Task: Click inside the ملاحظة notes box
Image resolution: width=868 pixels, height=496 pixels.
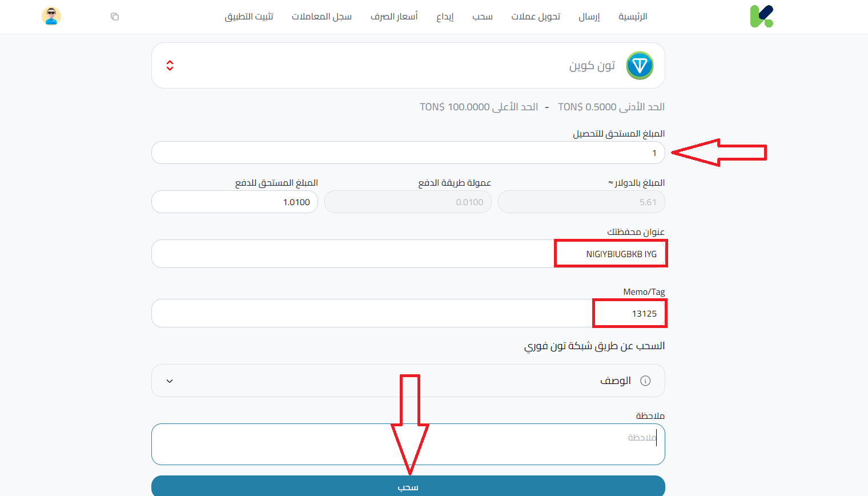Action: click(408, 444)
